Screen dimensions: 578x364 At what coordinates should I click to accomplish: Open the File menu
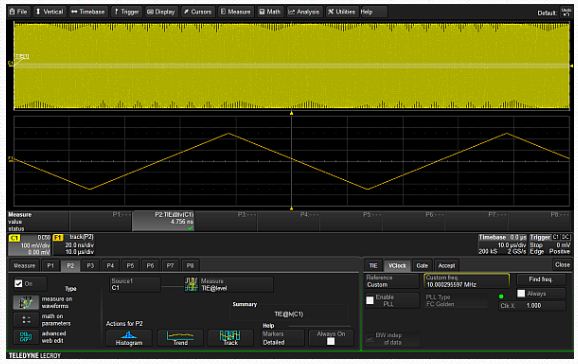coord(18,12)
